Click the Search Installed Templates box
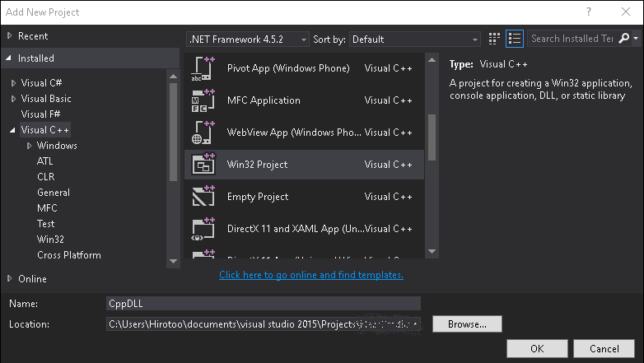The height and width of the screenshot is (363, 644). 572,39
